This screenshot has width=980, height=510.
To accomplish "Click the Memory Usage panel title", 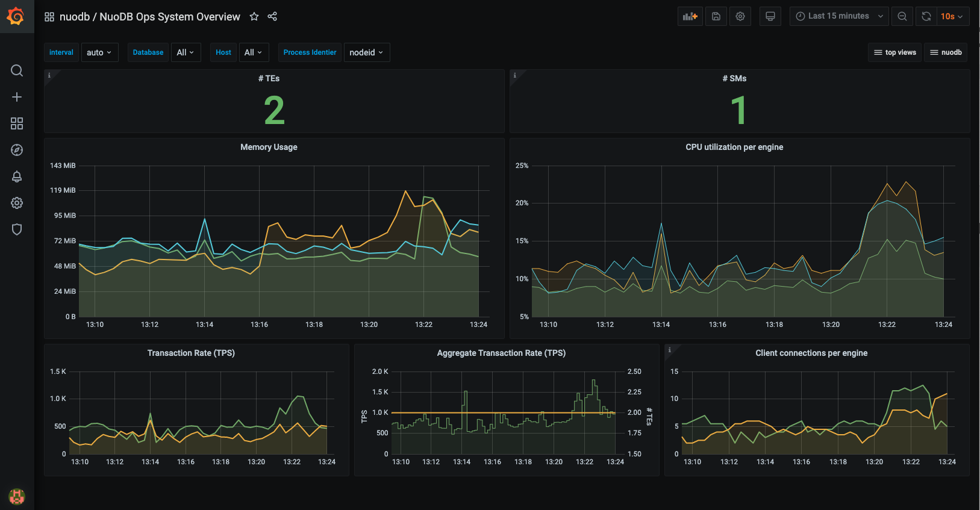I will (x=269, y=147).
